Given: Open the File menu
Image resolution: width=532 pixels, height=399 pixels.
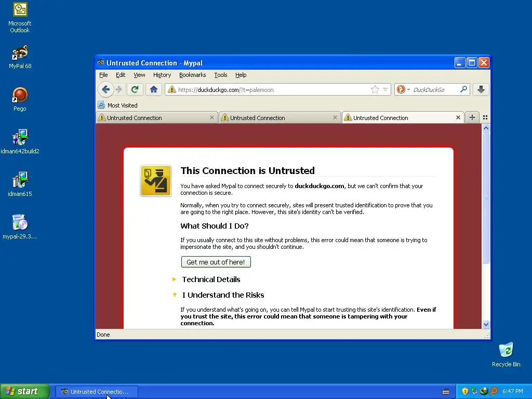Looking at the screenshot, I should [103, 75].
